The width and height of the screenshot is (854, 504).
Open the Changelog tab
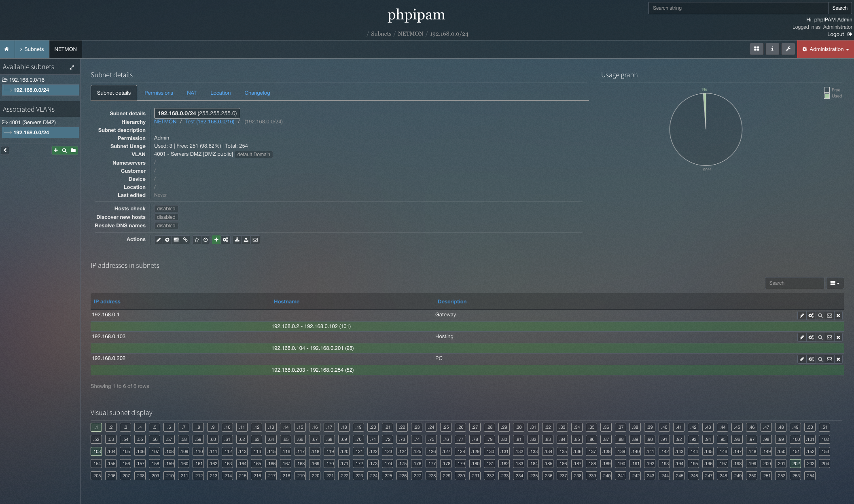[257, 93]
